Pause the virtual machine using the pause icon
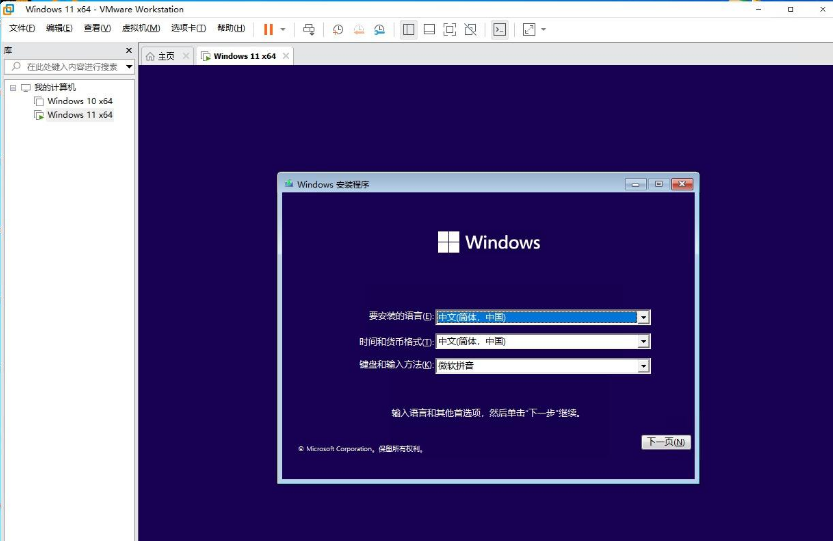The width and height of the screenshot is (833, 541). (268, 29)
